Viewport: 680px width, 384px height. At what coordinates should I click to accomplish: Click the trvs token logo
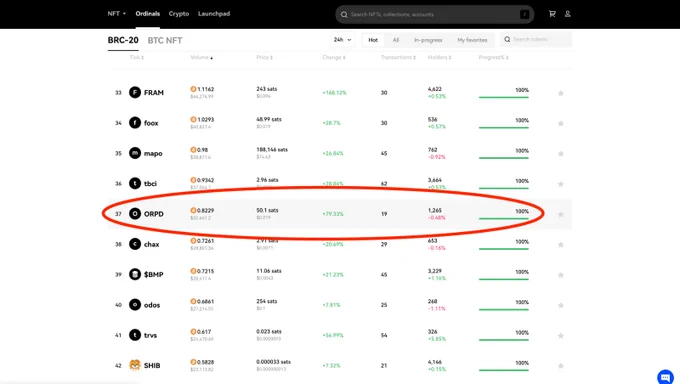click(x=135, y=335)
